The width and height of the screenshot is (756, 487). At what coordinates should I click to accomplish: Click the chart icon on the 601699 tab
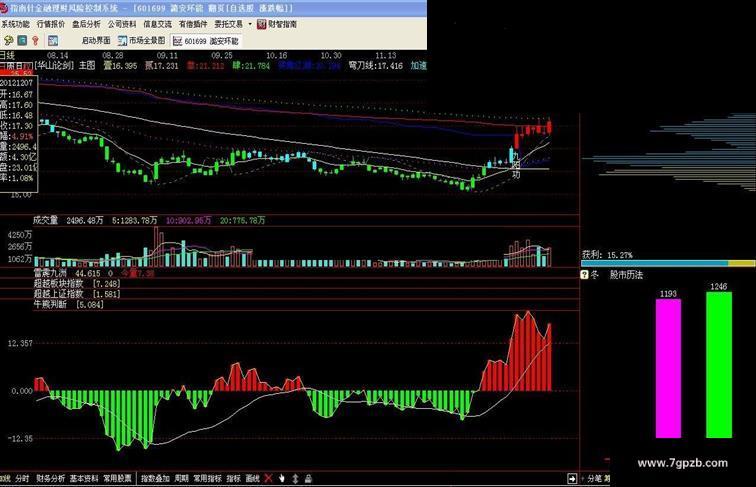point(177,41)
